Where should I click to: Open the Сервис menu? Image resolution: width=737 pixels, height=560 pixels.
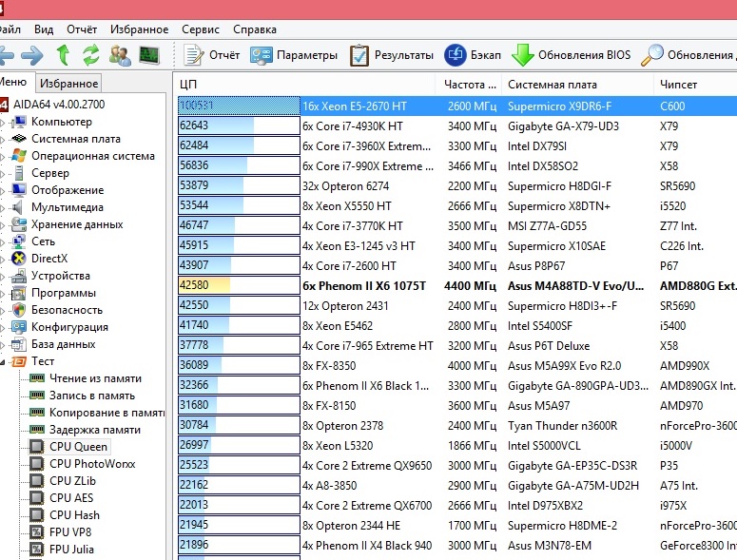201,29
